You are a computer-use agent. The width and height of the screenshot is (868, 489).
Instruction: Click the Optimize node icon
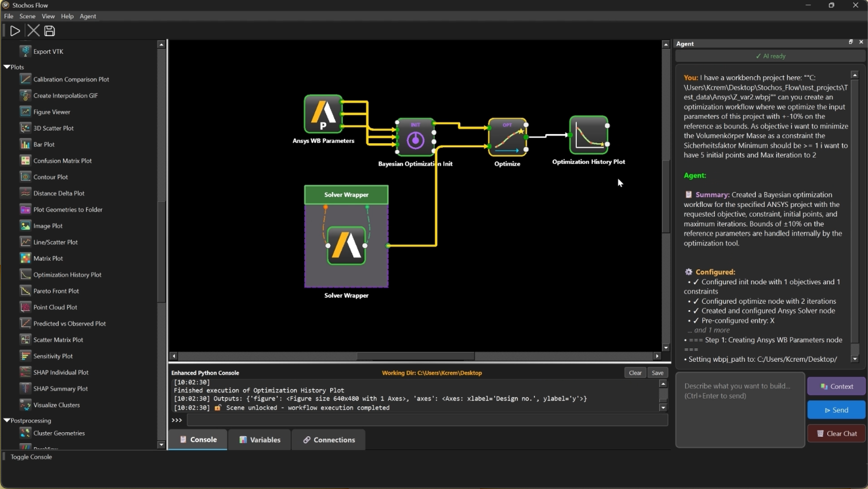pos(507,138)
